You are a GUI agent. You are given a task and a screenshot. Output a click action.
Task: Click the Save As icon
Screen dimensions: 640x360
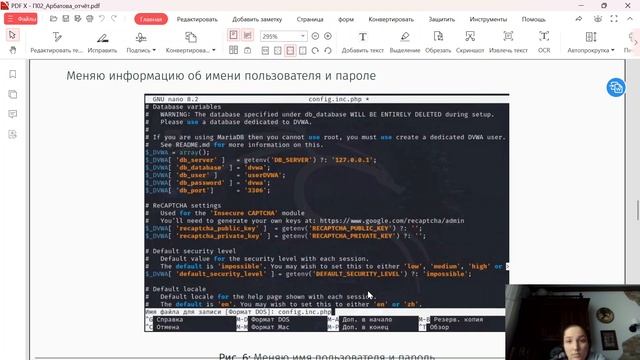[x=78, y=19]
